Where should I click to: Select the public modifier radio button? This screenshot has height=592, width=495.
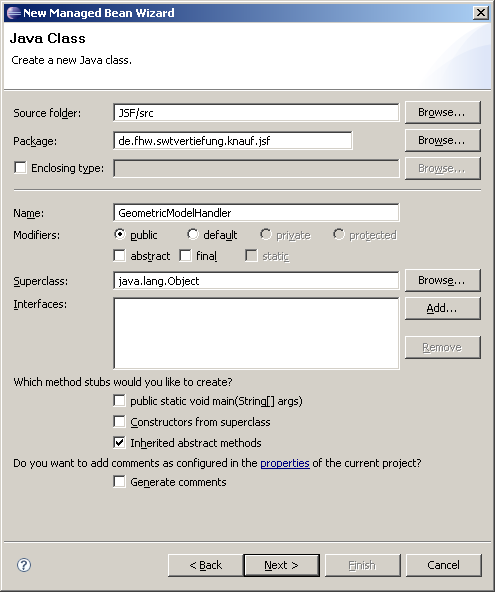tap(120, 234)
